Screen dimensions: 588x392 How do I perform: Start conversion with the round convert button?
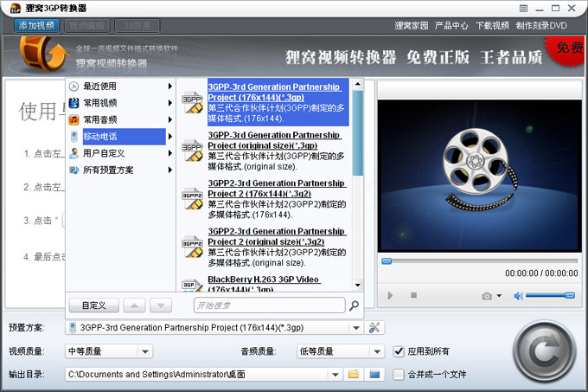tap(545, 352)
